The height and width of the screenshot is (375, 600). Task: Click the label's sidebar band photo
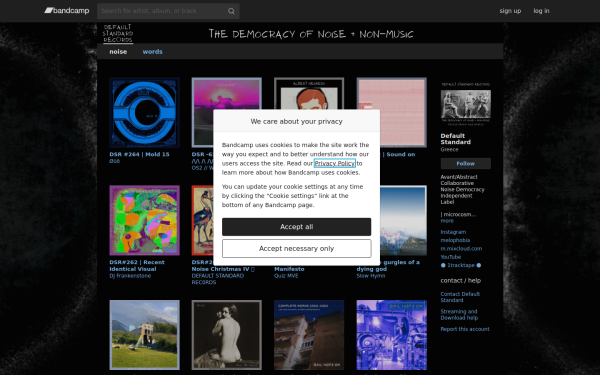click(466, 104)
